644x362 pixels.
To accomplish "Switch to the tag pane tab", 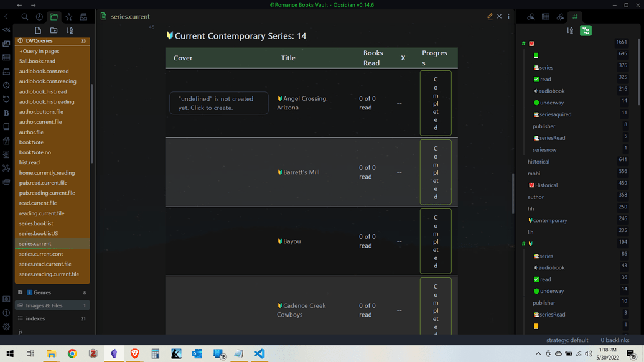I will click(575, 17).
